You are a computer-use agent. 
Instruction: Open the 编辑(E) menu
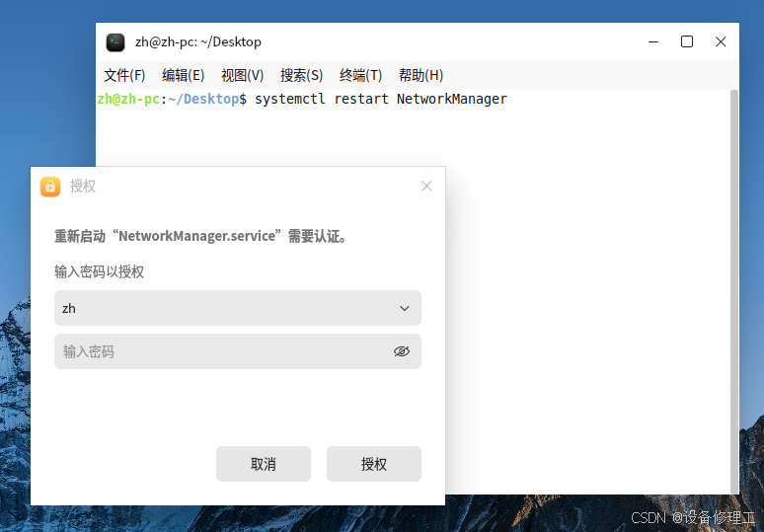click(x=184, y=76)
